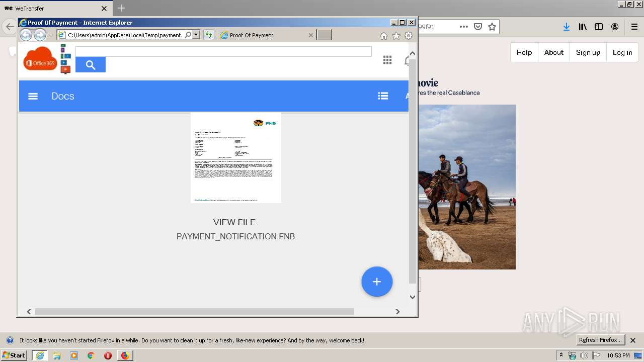The width and height of the screenshot is (644, 362).
Task: Click the blue plus floating button
Action: (377, 282)
